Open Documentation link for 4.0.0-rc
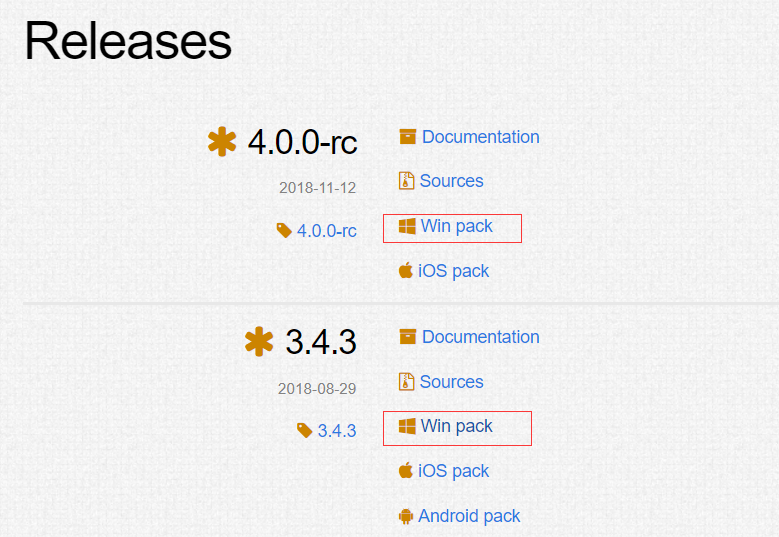This screenshot has height=537, width=779. [x=480, y=137]
